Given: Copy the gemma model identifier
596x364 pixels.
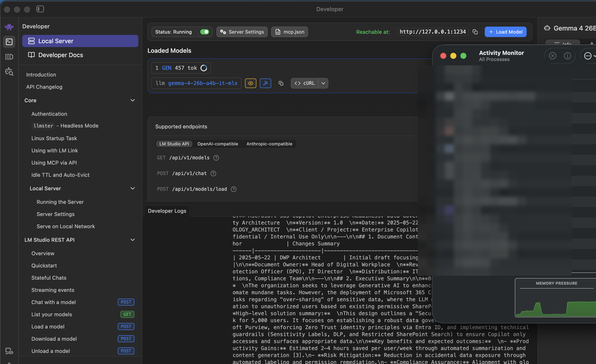Looking at the screenshot, I should pyautogui.click(x=281, y=83).
